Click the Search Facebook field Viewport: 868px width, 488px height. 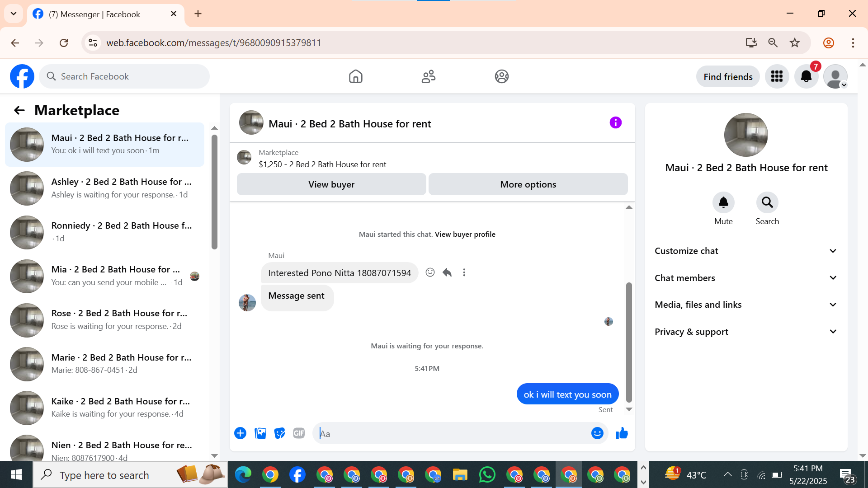coord(124,76)
